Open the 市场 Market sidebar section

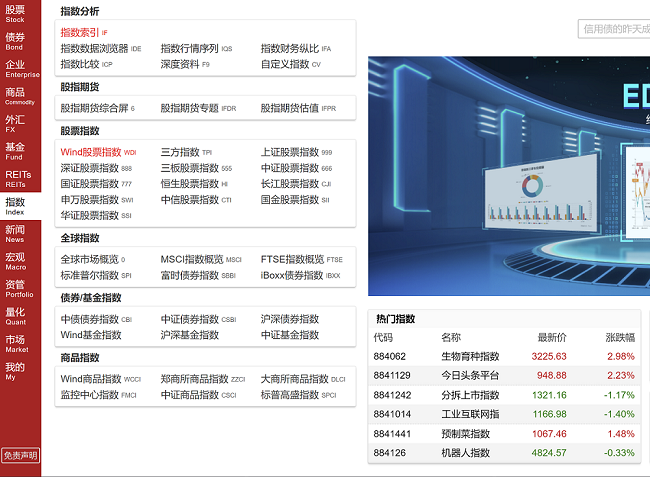click(x=20, y=344)
